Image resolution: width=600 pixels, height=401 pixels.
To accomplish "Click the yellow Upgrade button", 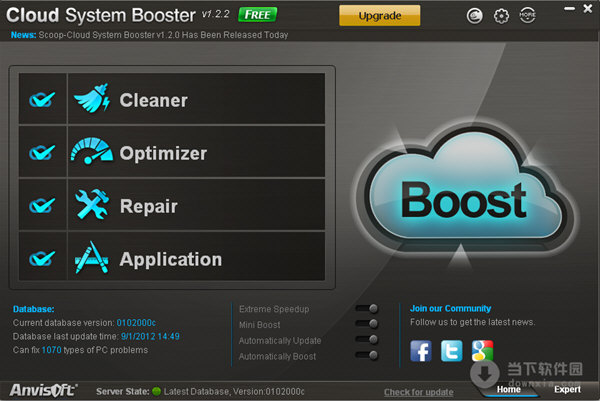I will 380,16.
